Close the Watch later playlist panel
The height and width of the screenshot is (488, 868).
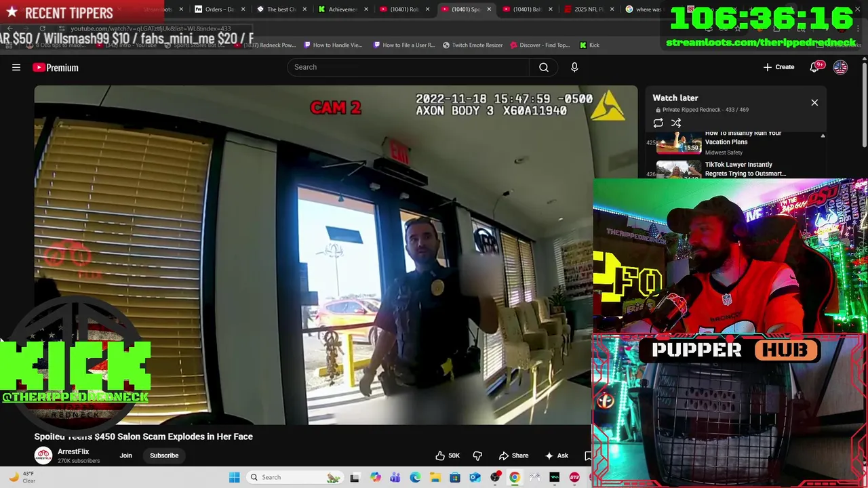(814, 102)
